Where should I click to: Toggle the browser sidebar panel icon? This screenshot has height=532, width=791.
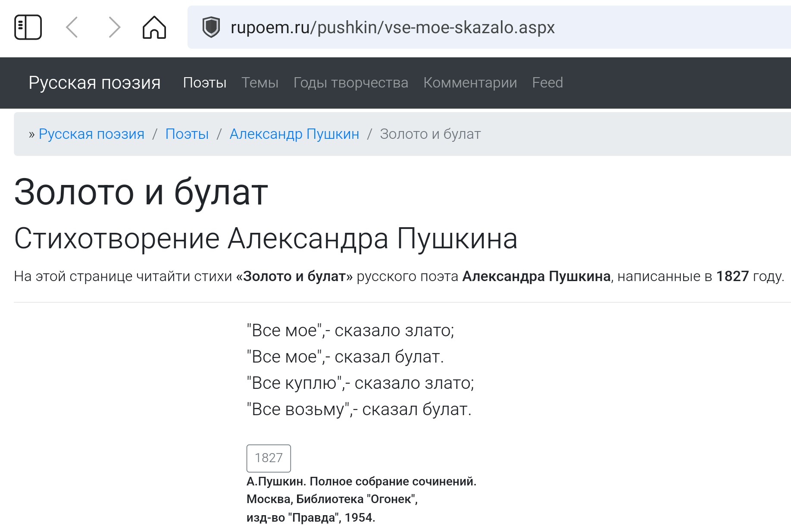point(28,27)
